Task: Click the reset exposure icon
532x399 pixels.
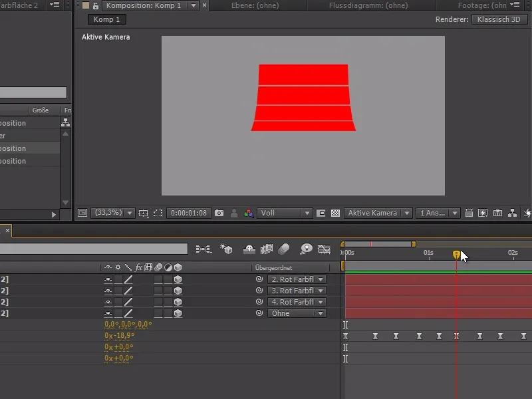Action: tap(527, 213)
